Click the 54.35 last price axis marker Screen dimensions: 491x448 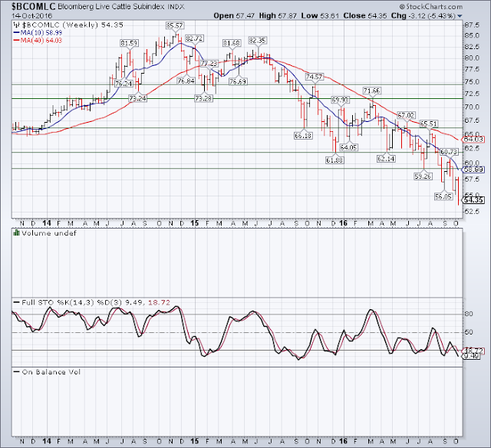473,200
